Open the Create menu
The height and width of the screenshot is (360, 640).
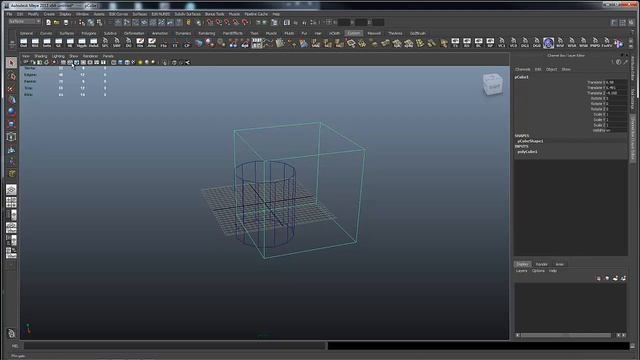tap(49, 14)
